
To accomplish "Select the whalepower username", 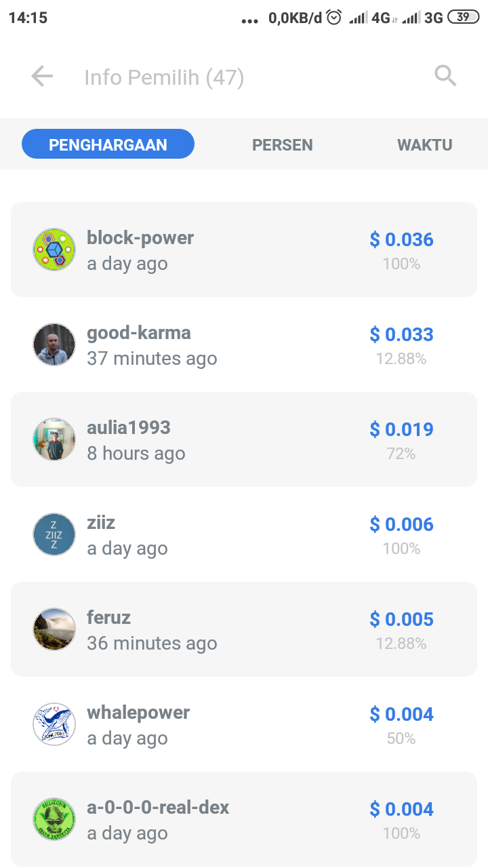I will (138, 713).
